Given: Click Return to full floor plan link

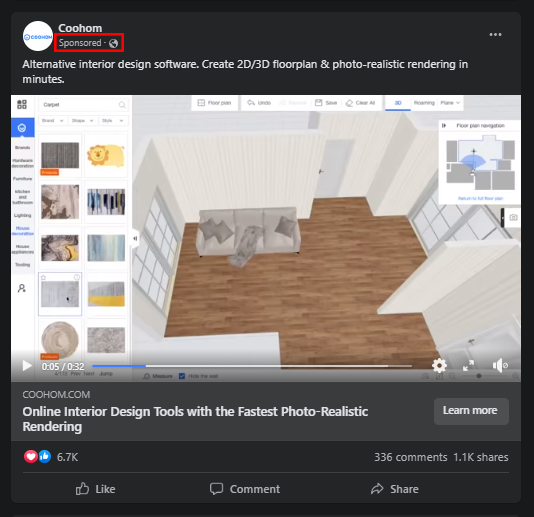Looking at the screenshot, I should coord(480,198).
